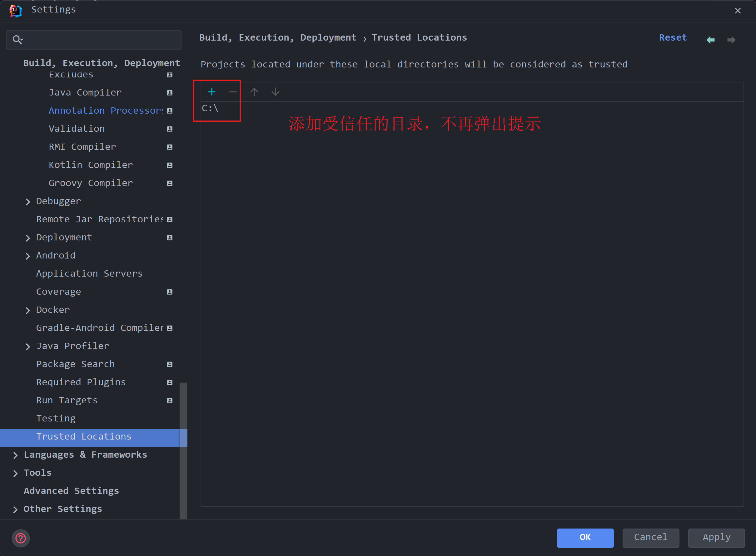Expand the Debugger tree node
Viewport: 756px width, 556px height.
point(28,202)
